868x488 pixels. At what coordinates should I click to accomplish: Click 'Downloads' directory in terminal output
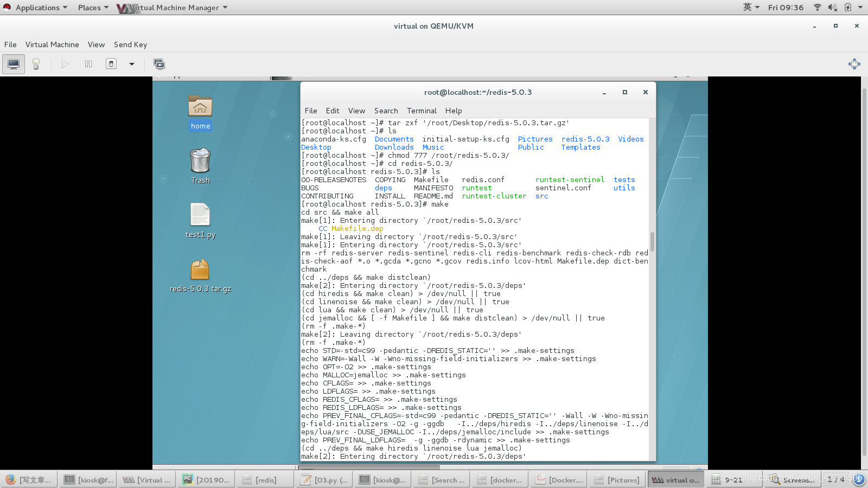pyautogui.click(x=394, y=147)
